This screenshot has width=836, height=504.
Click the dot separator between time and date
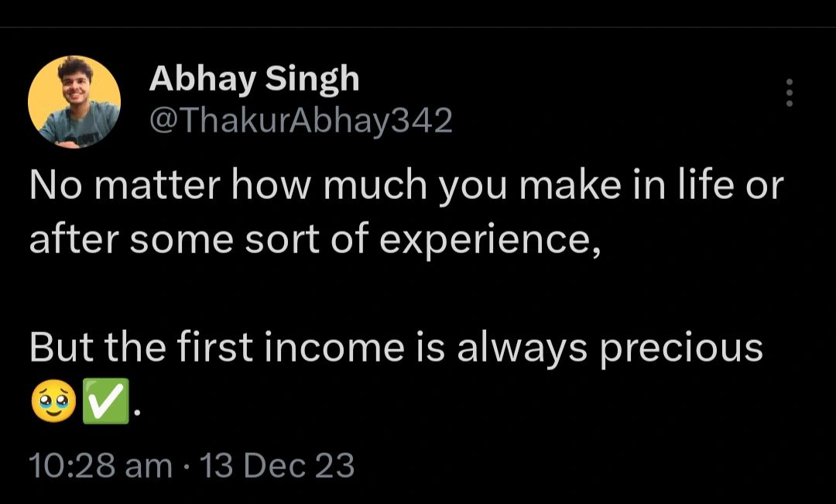tap(186, 467)
